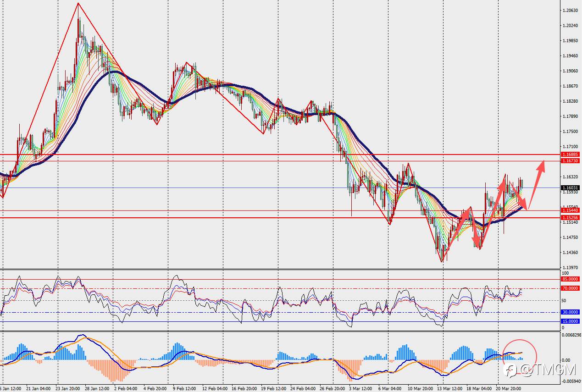The height and width of the screenshot is (392, 582).
Task: Click the 1.20630 price axis label
Action: (571, 10)
